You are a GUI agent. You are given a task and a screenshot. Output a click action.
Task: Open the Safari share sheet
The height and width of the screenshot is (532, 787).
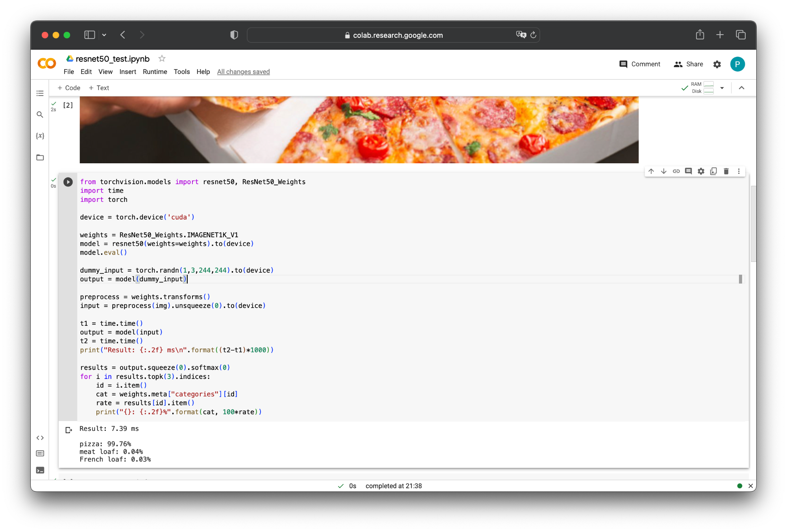pyautogui.click(x=700, y=35)
